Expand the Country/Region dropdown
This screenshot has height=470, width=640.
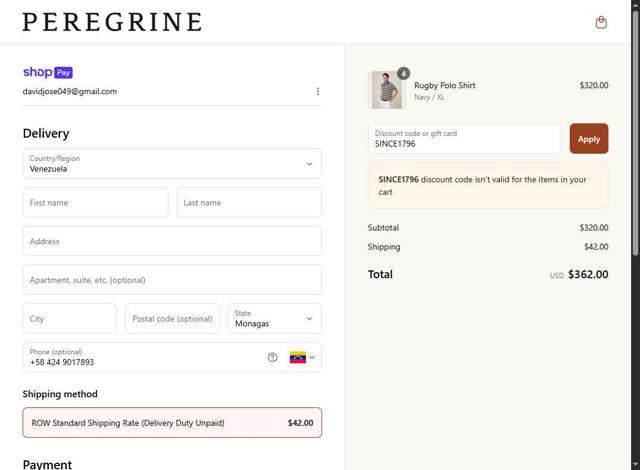(x=172, y=164)
